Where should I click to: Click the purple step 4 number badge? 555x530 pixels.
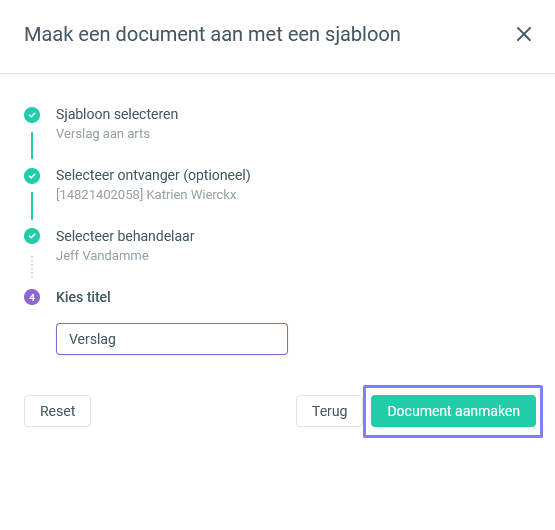click(32, 297)
